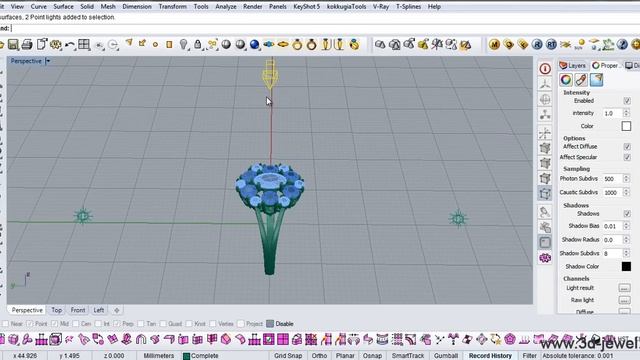Click the light bulb icon
640x360 pixels.
pyautogui.click(x=183, y=44)
